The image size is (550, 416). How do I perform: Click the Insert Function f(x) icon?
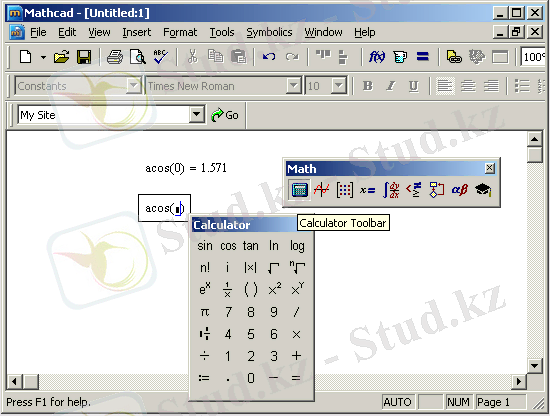[x=377, y=56]
